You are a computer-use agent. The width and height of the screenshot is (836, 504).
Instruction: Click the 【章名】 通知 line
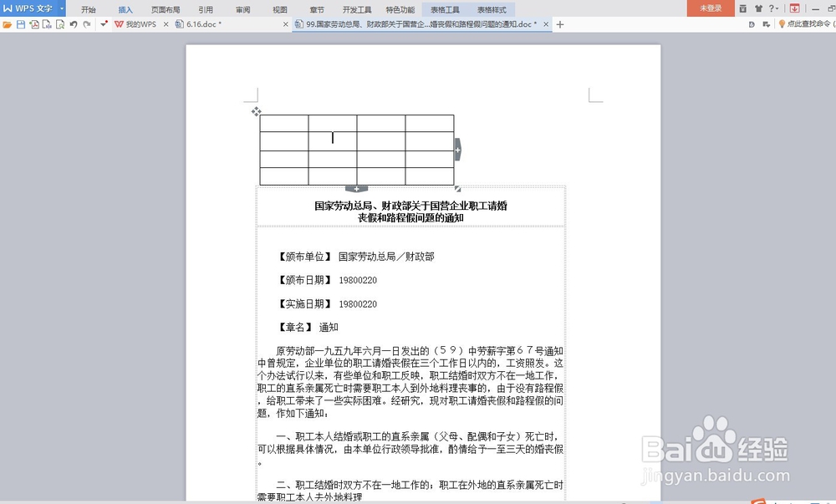tap(307, 328)
